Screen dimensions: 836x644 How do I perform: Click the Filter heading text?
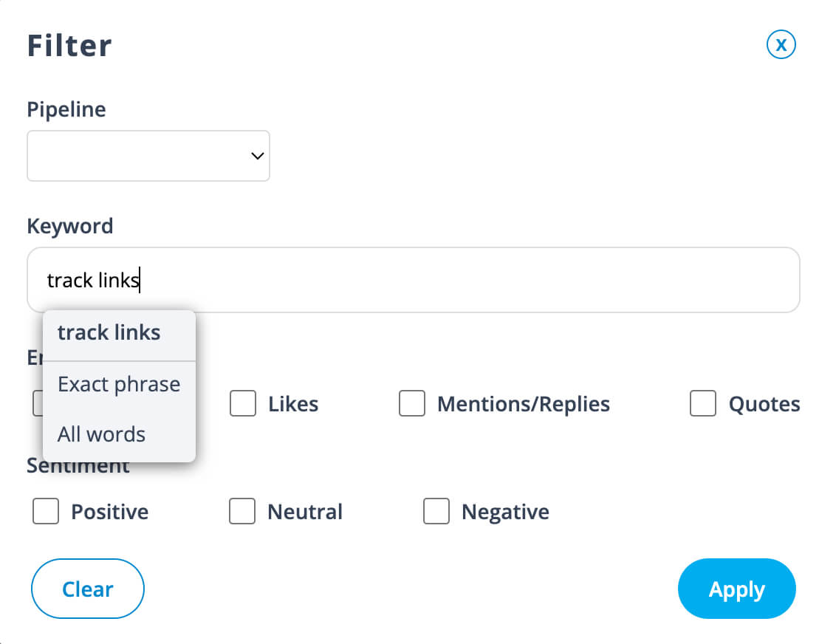(69, 46)
